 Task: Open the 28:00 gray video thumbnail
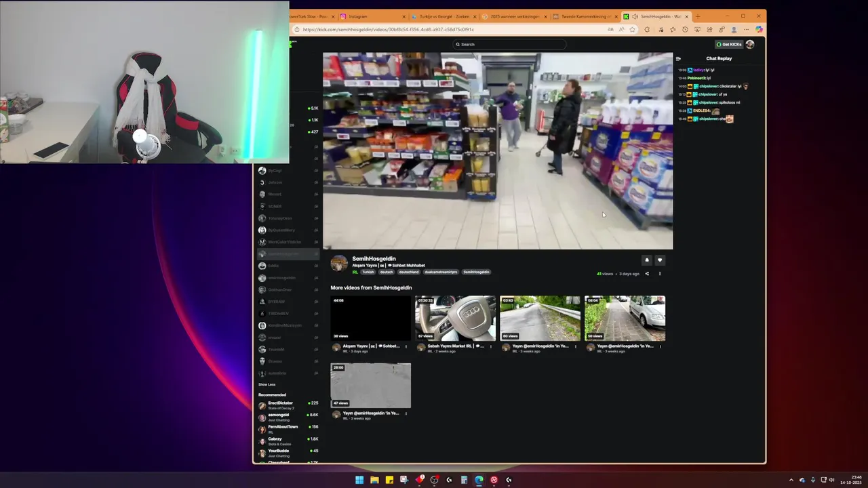[370, 385]
